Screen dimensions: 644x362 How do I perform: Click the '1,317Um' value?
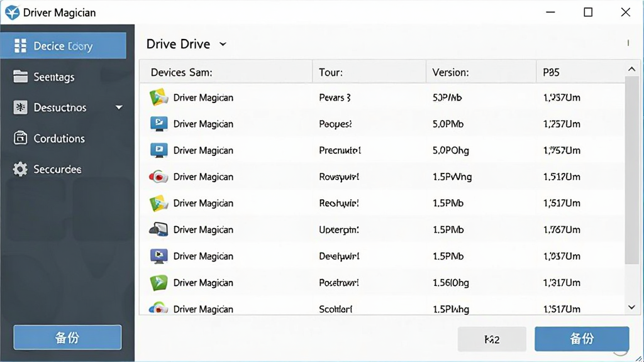pyautogui.click(x=562, y=283)
